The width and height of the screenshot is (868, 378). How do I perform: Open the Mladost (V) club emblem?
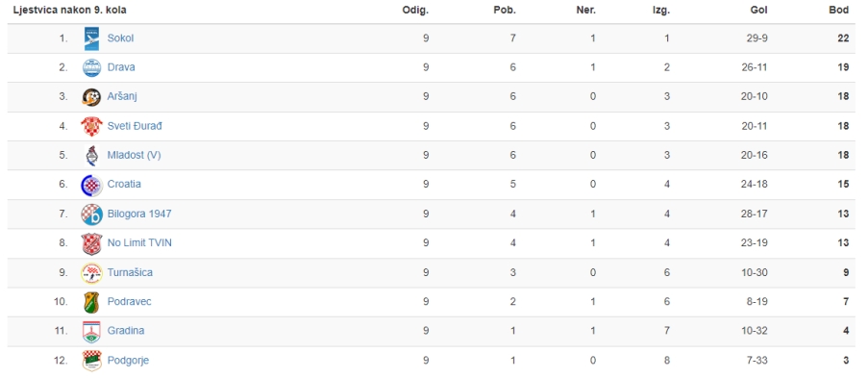pyautogui.click(x=92, y=156)
